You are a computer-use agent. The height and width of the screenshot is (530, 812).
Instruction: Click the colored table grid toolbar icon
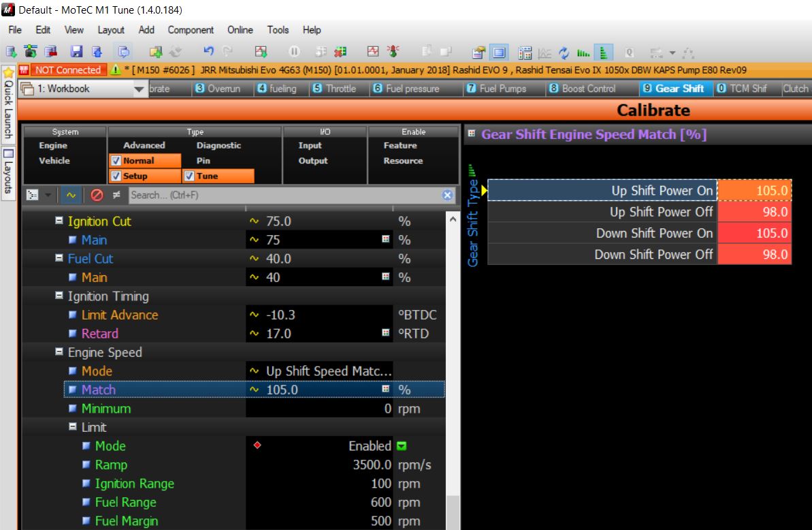pos(525,52)
